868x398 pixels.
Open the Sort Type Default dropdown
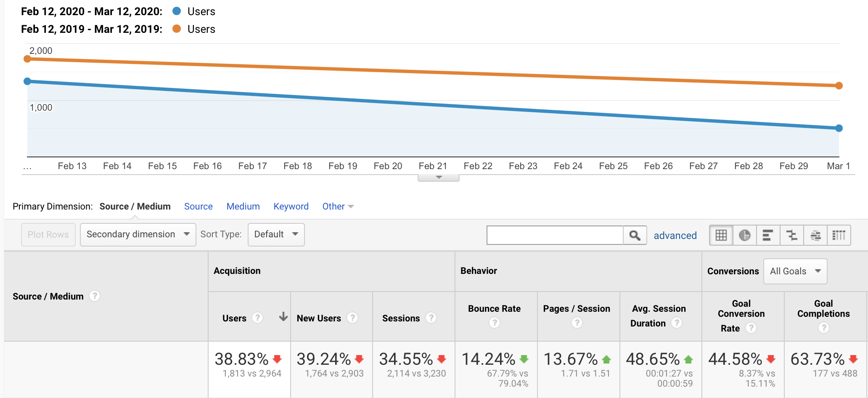click(x=276, y=234)
